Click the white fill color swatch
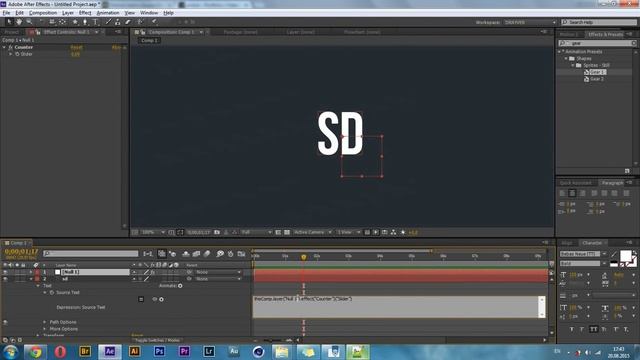Image resolution: width=640 pixels, height=360 pixels. click(x=625, y=256)
